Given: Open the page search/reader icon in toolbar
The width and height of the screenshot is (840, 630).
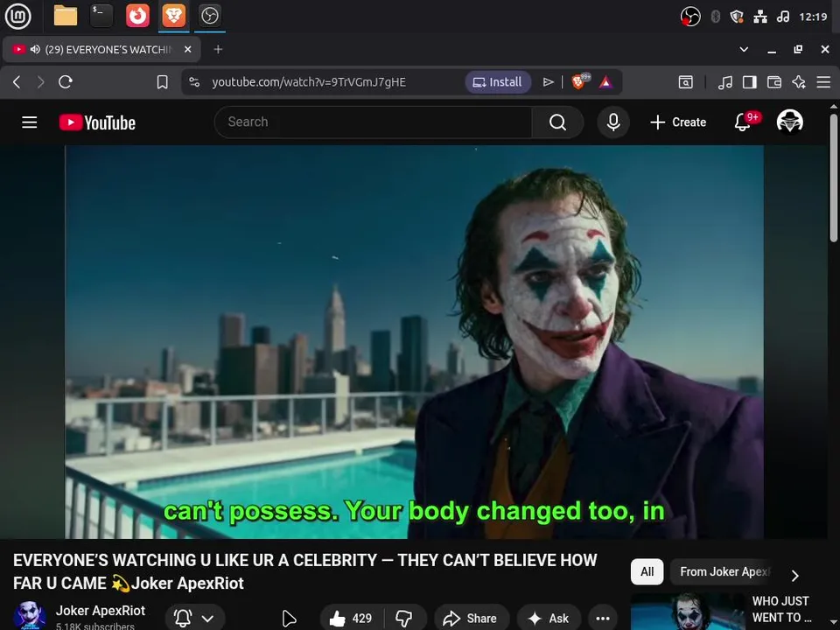Looking at the screenshot, I should [685, 82].
